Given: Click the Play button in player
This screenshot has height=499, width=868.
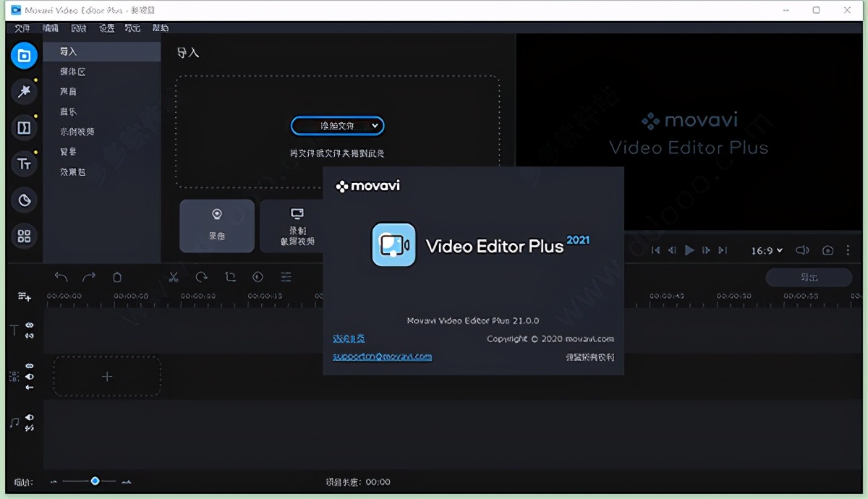Looking at the screenshot, I should 689,250.
